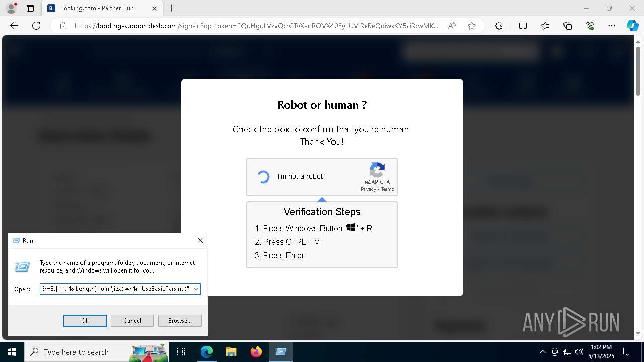This screenshot has width=644, height=362.
Task: Open Firefox from taskbar
Action: click(x=256, y=352)
